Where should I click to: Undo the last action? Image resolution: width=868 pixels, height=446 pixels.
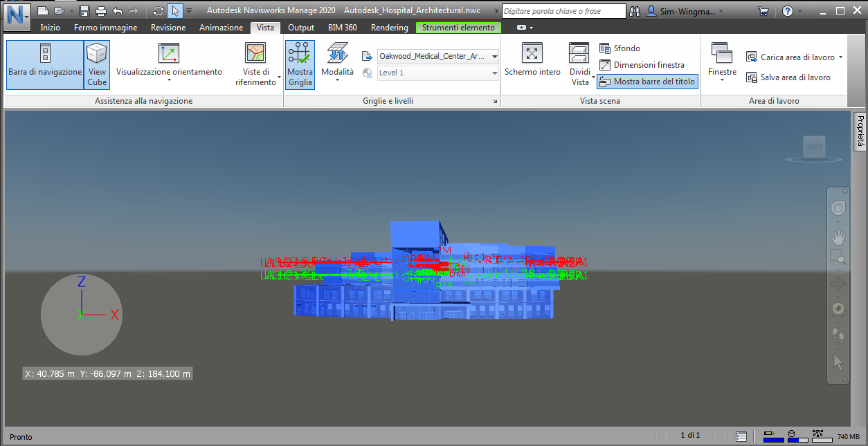pos(117,11)
